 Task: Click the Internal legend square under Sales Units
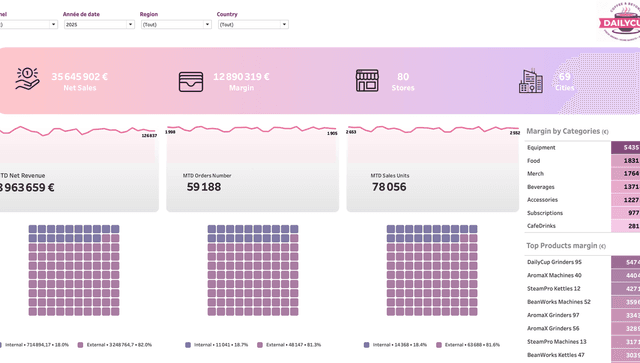click(x=367, y=345)
